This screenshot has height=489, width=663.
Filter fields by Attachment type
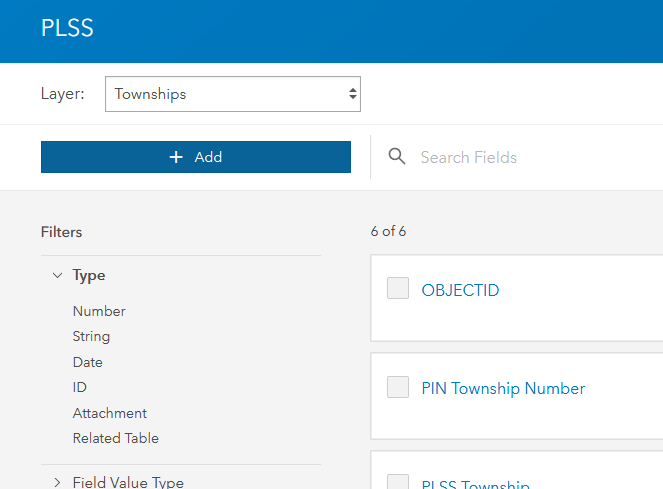pos(110,413)
